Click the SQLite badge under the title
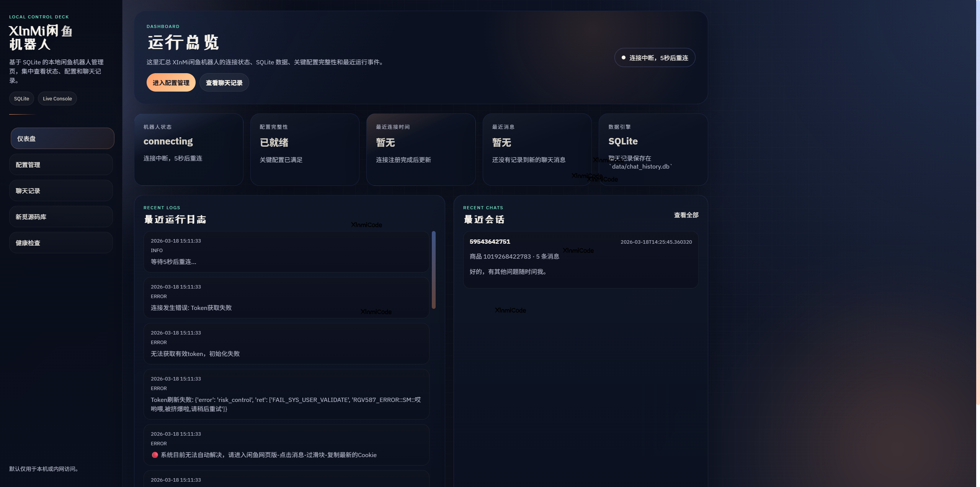Image resolution: width=980 pixels, height=487 pixels. click(21, 98)
